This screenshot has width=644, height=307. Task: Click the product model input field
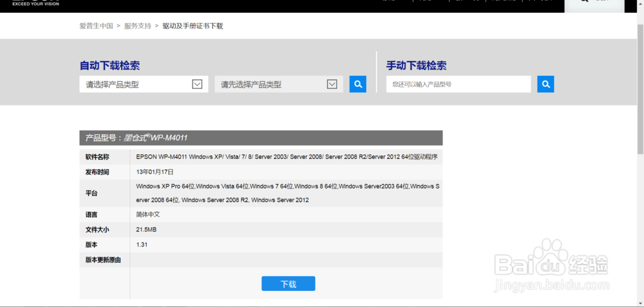tap(459, 84)
